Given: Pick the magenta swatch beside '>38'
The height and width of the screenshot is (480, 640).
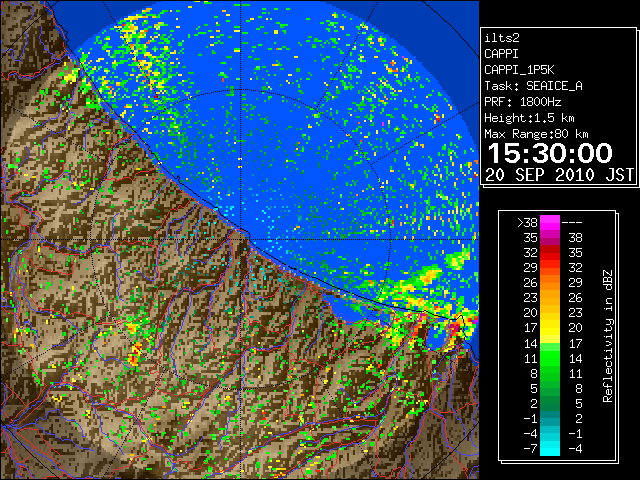Looking at the screenshot, I should point(550,222).
